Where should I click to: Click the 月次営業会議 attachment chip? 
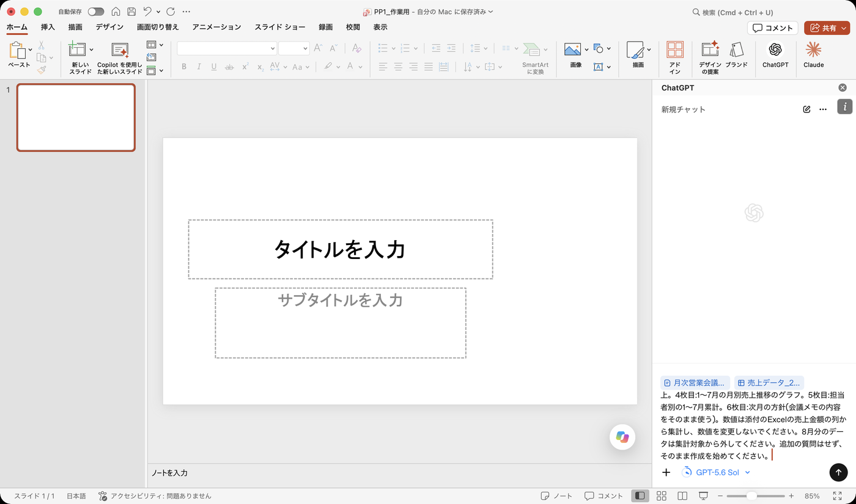695,382
